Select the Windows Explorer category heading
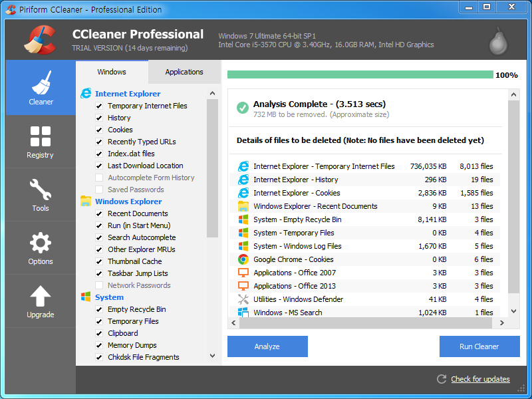The image size is (532, 399). click(128, 201)
